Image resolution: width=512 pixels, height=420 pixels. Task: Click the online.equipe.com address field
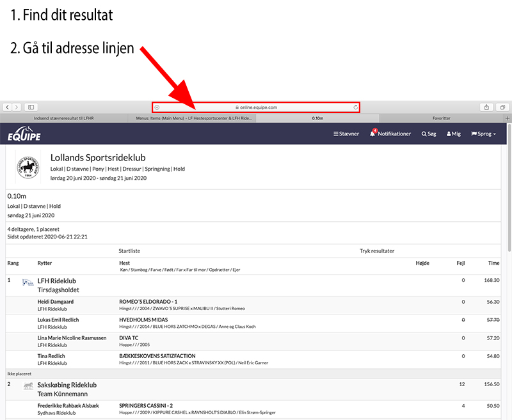[x=256, y=107]
